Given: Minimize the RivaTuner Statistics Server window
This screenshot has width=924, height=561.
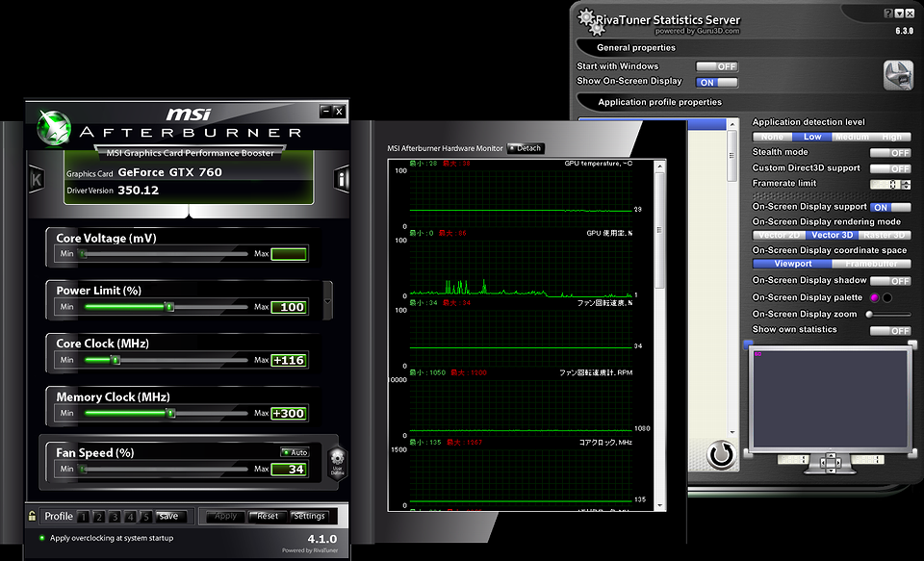Looking at the screenshot, I should pyautogui.click(x=899, y=13).
